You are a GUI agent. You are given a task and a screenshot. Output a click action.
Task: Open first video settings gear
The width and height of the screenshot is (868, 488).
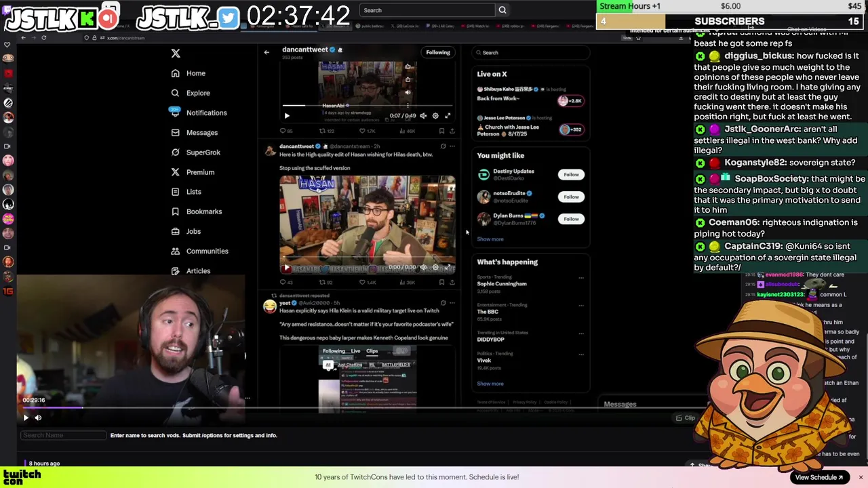point(435,116)
